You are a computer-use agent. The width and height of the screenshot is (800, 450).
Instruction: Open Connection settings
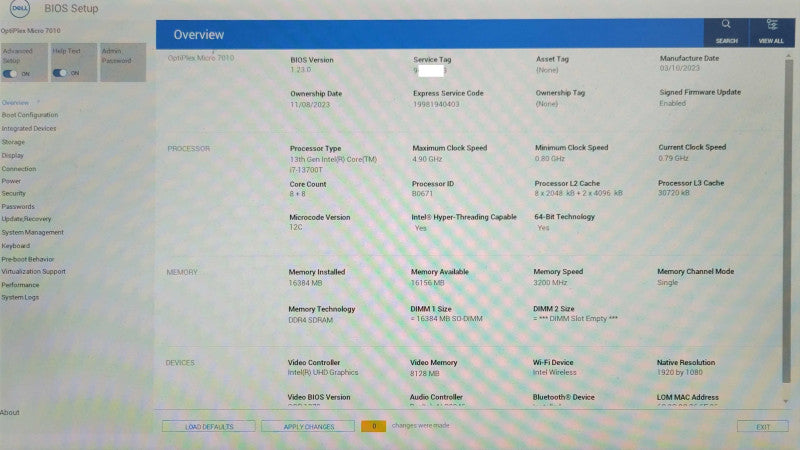click(x=19, y=168)
